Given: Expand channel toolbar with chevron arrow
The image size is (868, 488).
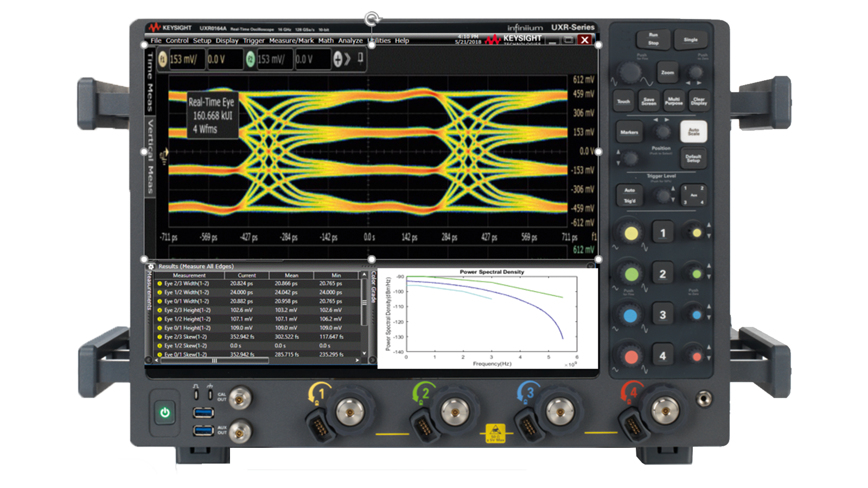Looking at the screenshot, I should [x=348, y=59].
